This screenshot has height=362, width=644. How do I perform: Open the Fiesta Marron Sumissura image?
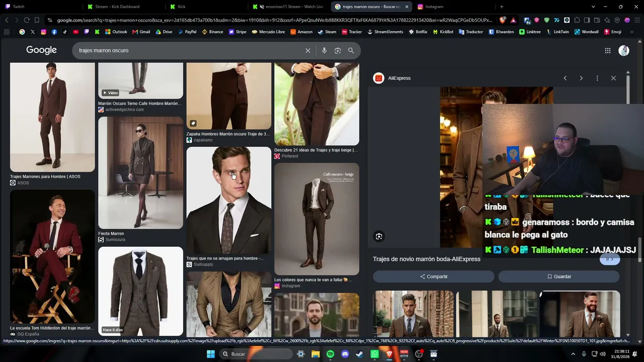point(140,173)
